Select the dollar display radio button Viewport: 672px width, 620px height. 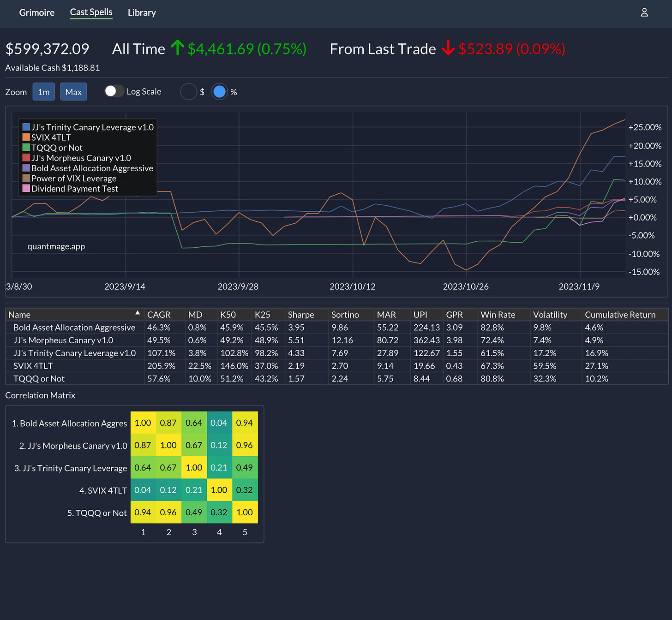pyautogui.click(x=189, y=92)
